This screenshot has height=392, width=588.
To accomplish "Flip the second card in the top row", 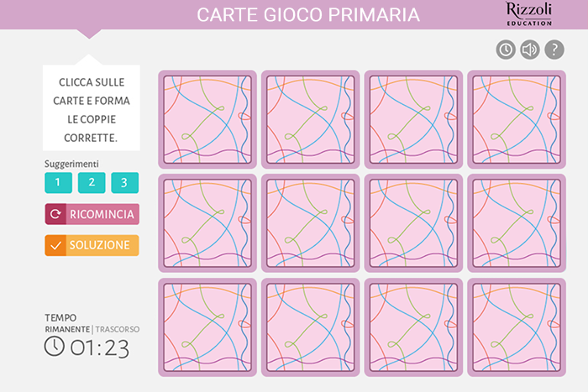I will point(311,119).
